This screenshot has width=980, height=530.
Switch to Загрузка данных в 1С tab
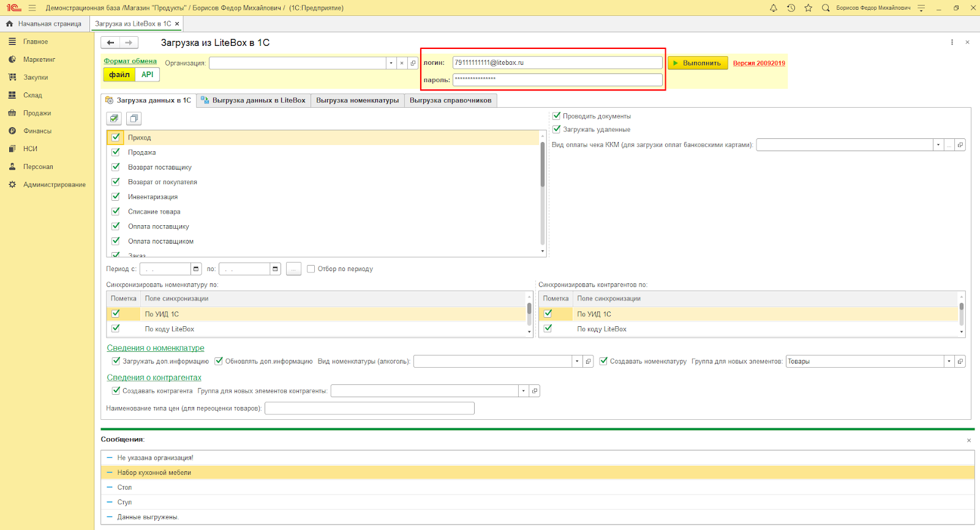pyautogui.click(x=148, y=100)
